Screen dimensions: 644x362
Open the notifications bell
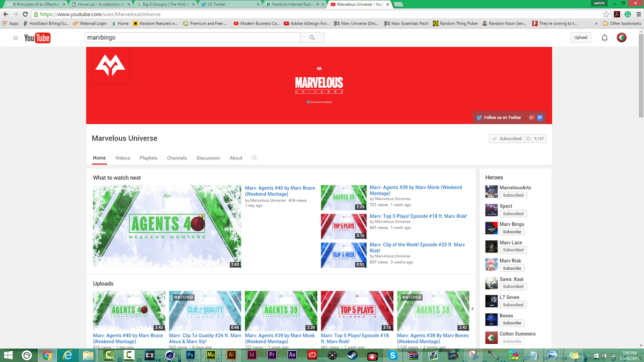point(605,38)
